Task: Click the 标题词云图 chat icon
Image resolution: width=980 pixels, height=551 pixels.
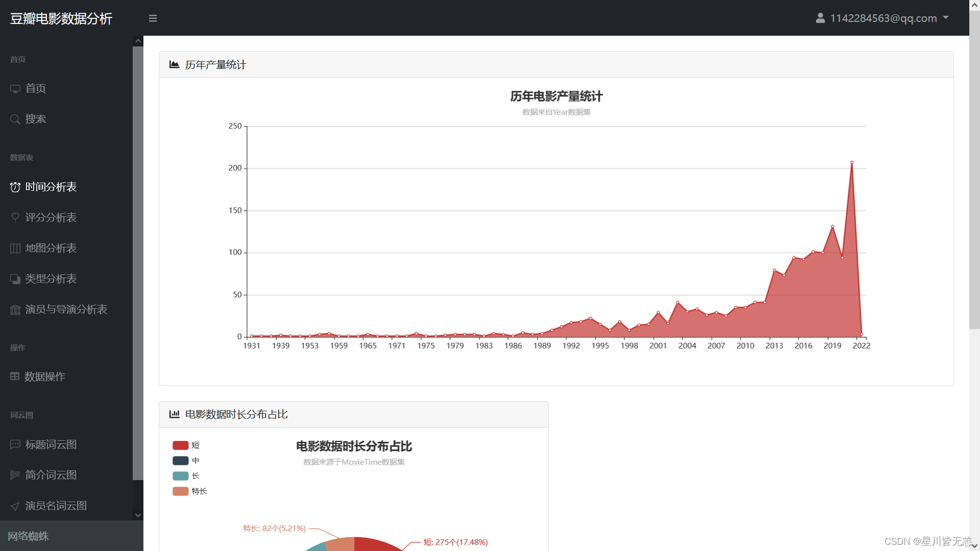Action: [x=15, y=444]
